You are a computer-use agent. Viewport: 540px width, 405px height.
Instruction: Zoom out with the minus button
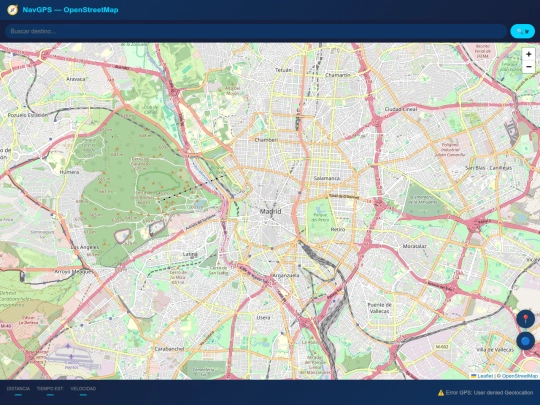(529, 66)
